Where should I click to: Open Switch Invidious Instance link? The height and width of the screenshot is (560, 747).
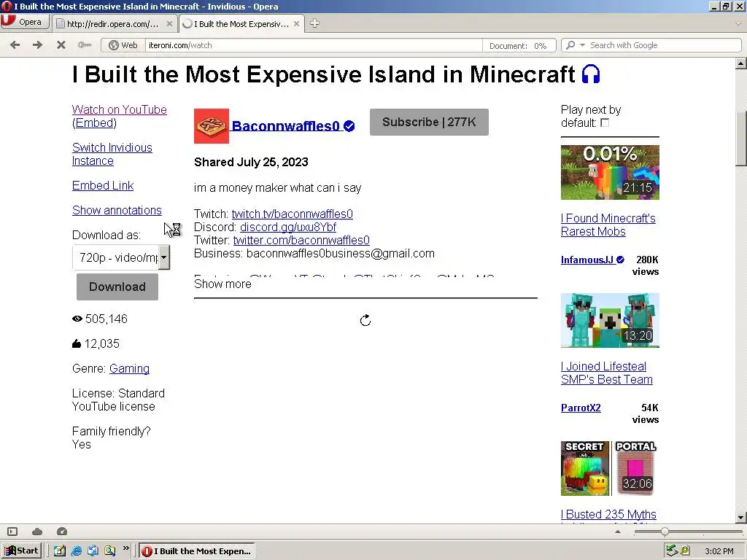[x=112, y=155]
